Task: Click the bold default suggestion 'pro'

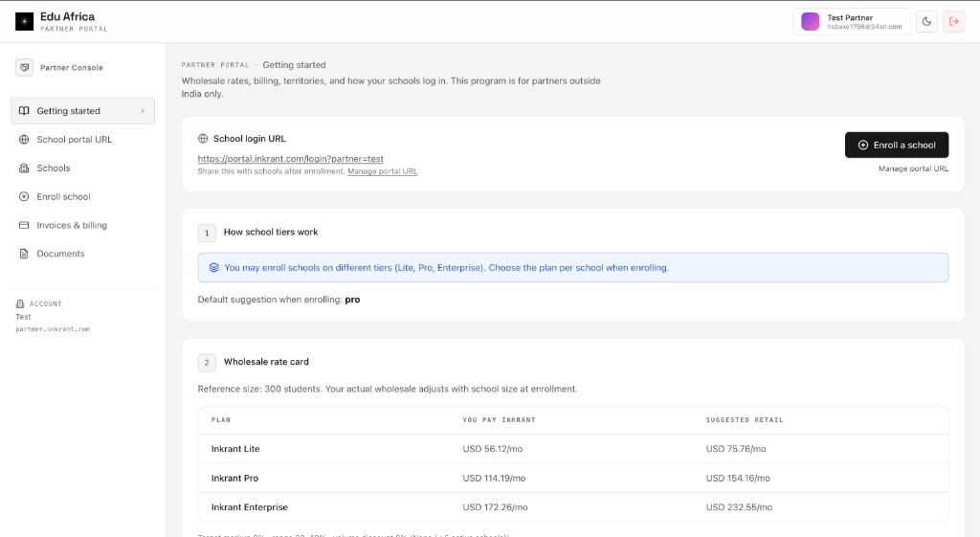Action: point(352,300)
